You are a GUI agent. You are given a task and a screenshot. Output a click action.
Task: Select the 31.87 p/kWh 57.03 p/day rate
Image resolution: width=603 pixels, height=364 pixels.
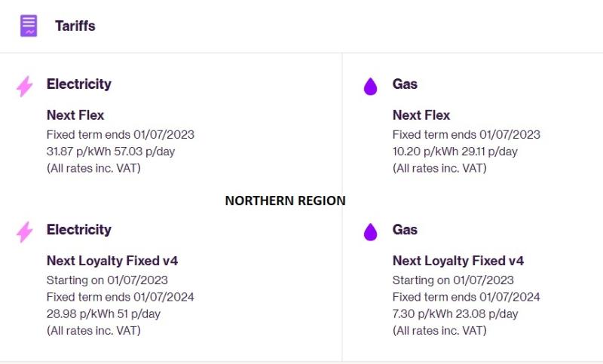[111, 151]
